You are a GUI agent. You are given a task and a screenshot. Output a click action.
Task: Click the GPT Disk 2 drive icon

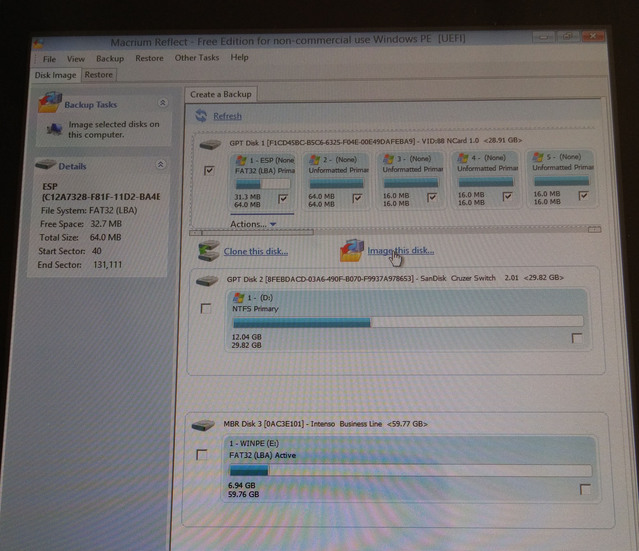coord(207,281)
